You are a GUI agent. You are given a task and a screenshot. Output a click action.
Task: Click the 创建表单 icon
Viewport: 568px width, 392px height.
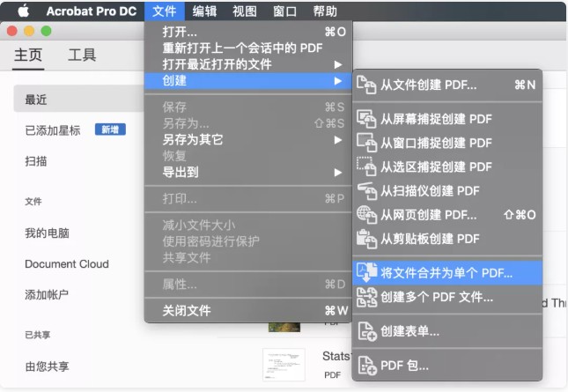[x=366, y=331]
